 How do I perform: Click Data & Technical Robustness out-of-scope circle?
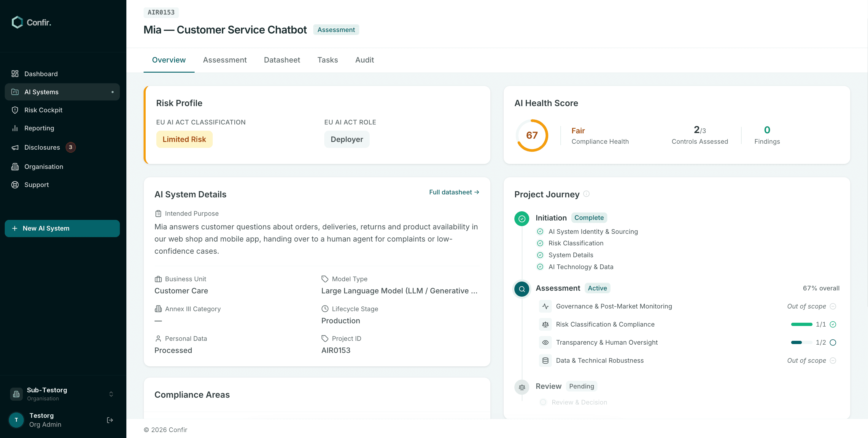click(x=833, y=361)
